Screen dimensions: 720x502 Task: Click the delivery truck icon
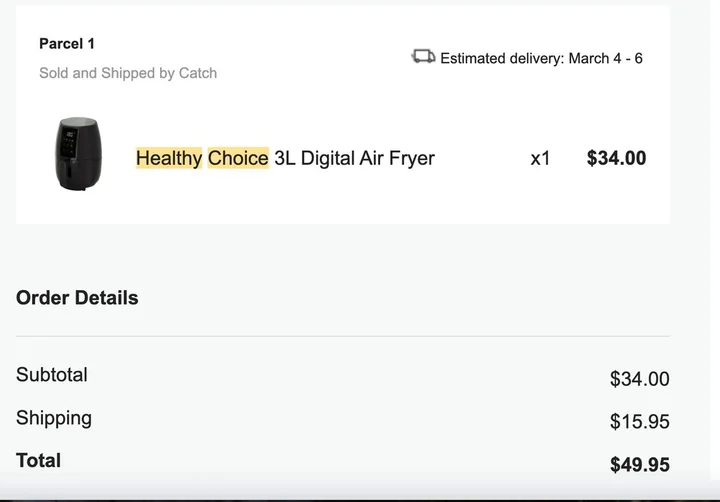click(423, 56)
